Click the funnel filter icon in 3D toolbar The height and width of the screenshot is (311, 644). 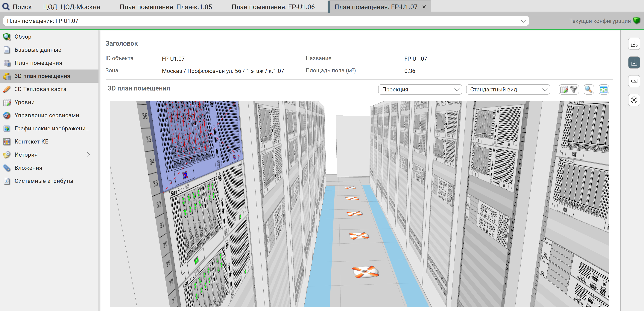[x=574, y=90]
